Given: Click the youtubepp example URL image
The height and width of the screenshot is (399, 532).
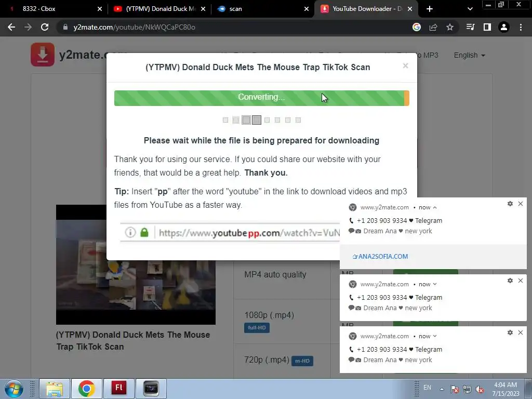Looking at the screenshot, I should click(230, 233).
